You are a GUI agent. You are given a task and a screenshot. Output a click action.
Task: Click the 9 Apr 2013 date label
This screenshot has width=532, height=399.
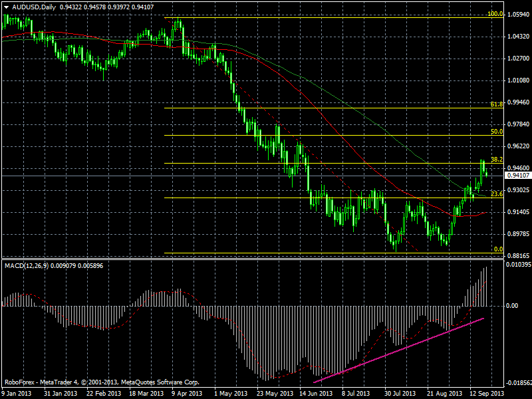[187, 394]
